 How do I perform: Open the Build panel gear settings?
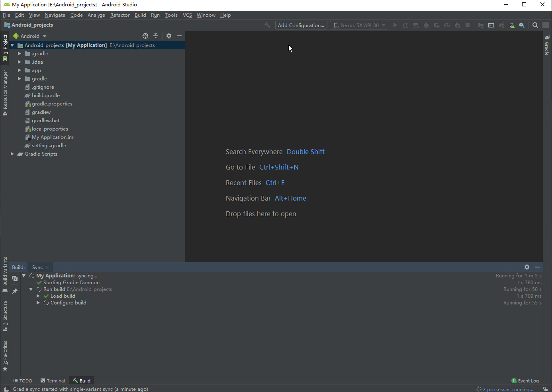[527, 267]
